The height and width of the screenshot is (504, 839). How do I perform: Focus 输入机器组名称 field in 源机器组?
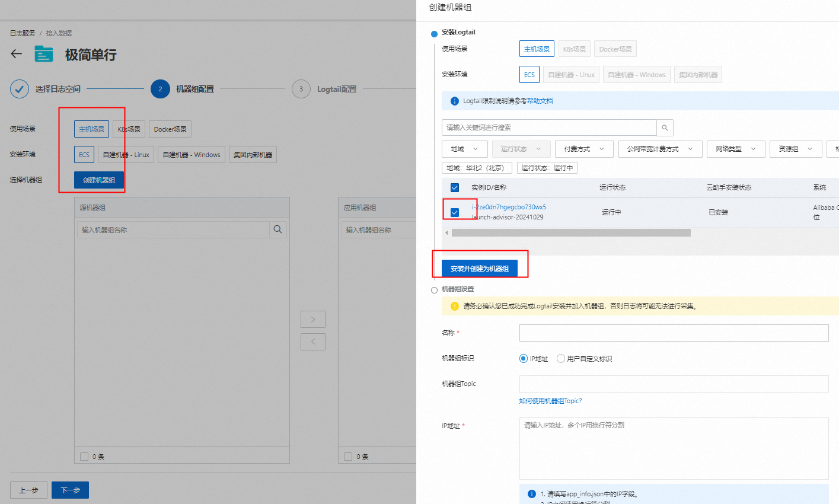[x=173, y=229]
